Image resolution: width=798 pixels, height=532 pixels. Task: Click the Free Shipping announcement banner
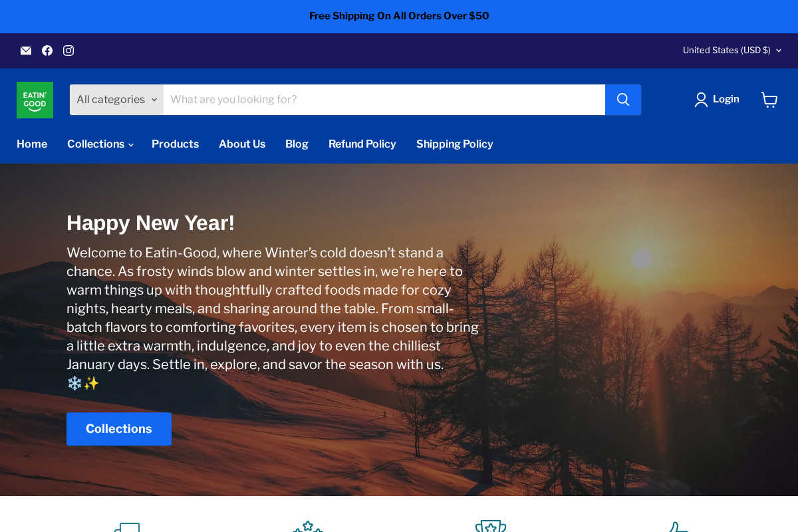pyautogui.click(x=399, y=16)
